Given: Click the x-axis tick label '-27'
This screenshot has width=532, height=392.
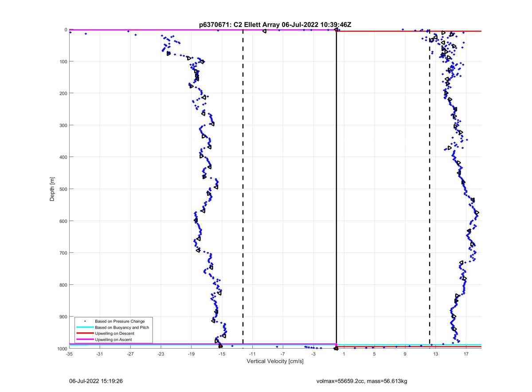Looking at the screenshot, I should tap(130, 354).
